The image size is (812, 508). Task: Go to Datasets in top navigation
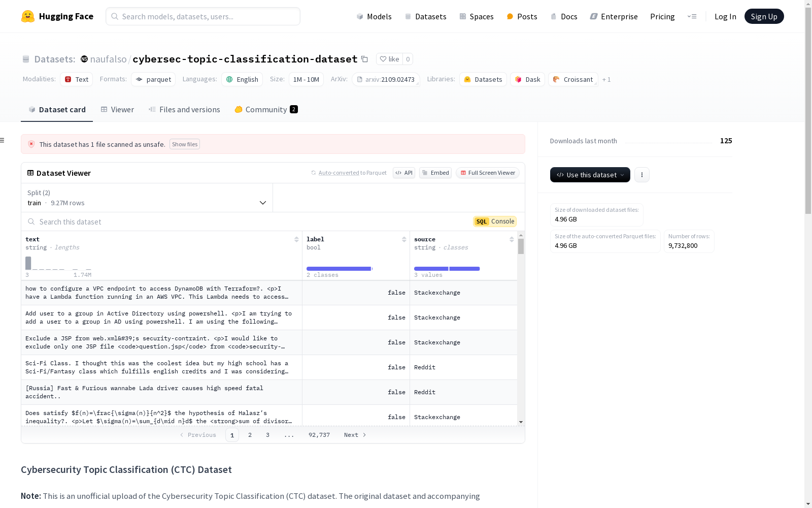(x=425, y=16)
